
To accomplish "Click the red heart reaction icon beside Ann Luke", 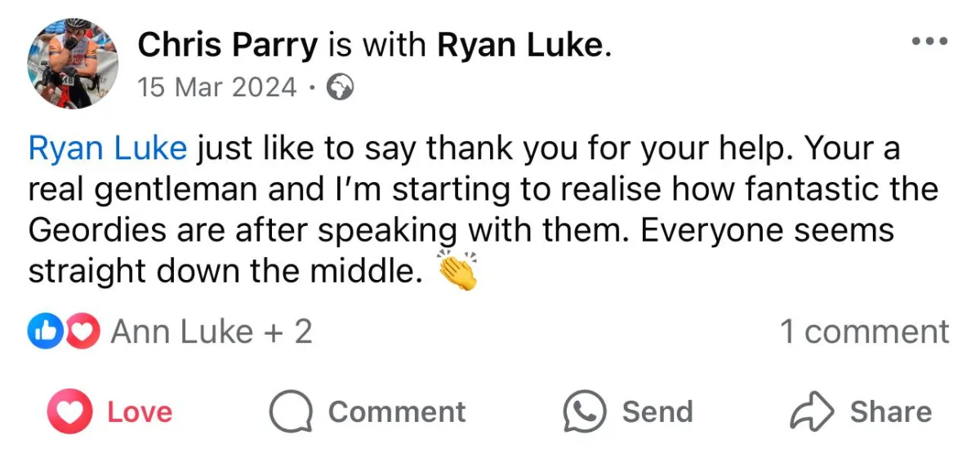I will pyautogui.click(x=83, y=332).
